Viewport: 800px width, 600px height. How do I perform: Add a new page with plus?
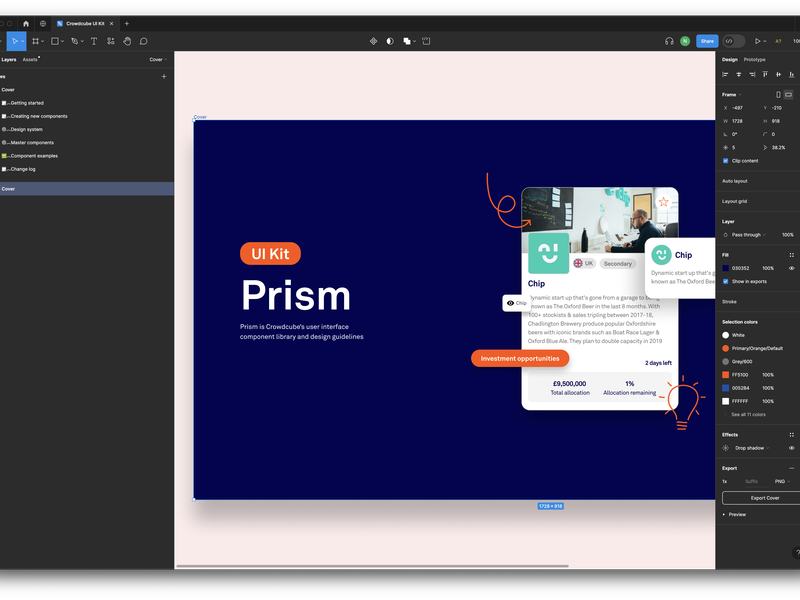[164, 77]
